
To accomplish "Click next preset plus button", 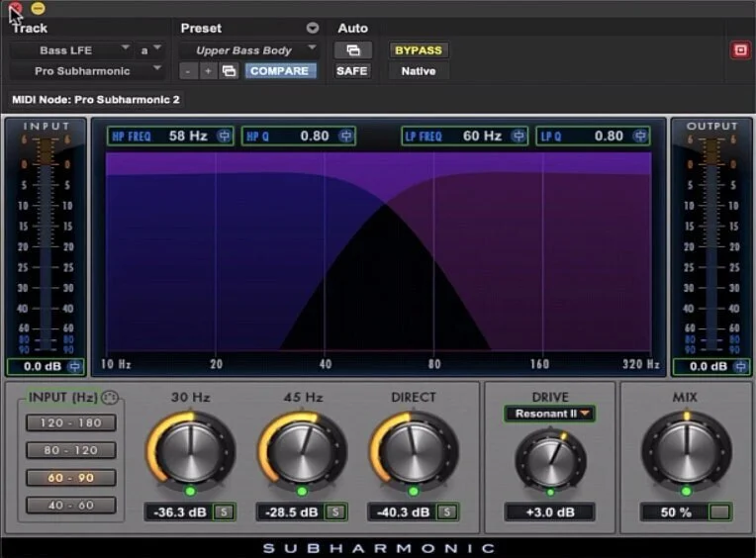I will [x=208, y=71].
